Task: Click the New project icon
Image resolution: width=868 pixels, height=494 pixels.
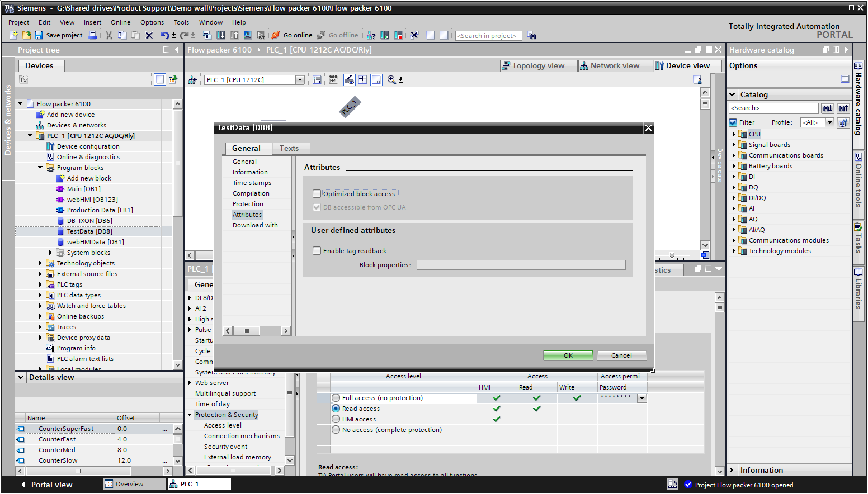Action: click(x=14, y=35)
